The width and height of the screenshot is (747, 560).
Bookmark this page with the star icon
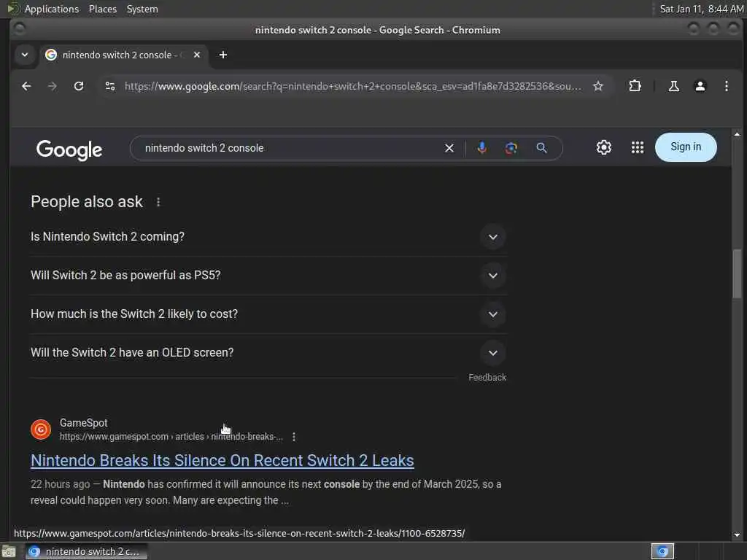click(x=598, y=86)
